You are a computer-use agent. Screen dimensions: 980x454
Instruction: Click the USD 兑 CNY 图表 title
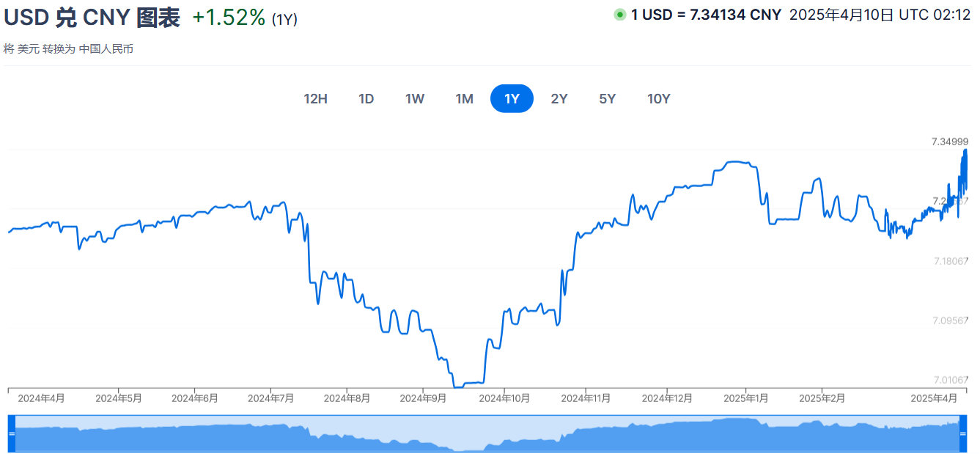[x=92, y=18]
